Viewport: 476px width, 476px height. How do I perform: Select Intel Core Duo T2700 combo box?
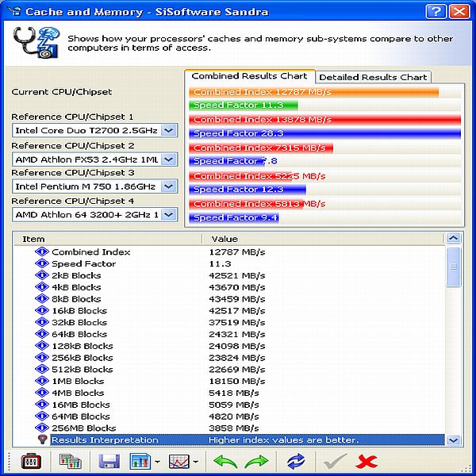94,131
